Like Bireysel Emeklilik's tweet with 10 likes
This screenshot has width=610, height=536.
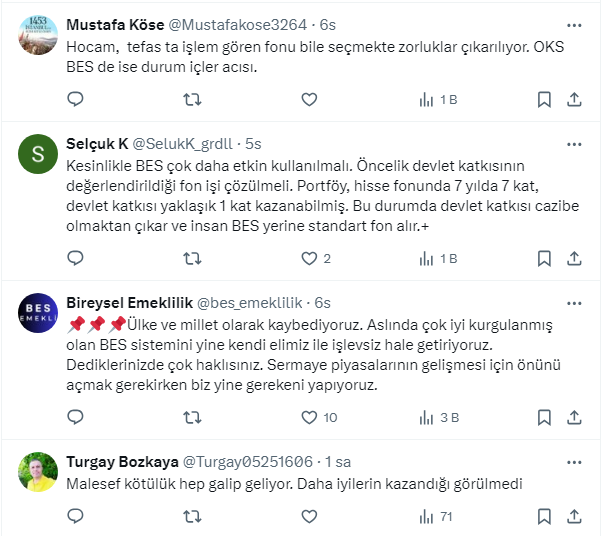click(310, 417)
